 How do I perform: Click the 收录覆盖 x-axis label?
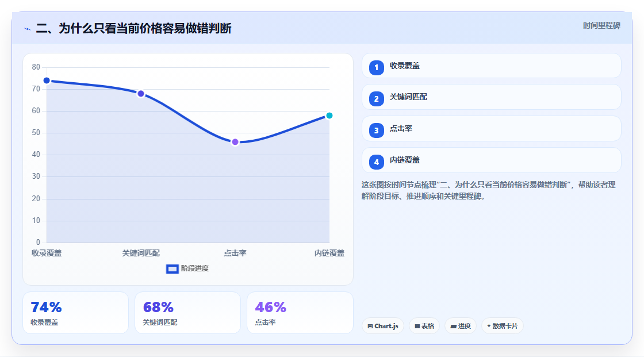click(x=47, y=253)
